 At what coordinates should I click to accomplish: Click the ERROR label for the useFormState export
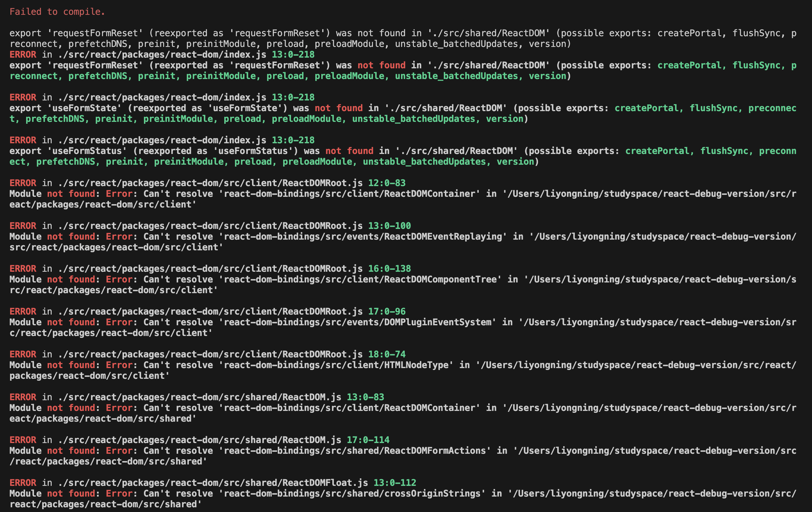(23, 97)
